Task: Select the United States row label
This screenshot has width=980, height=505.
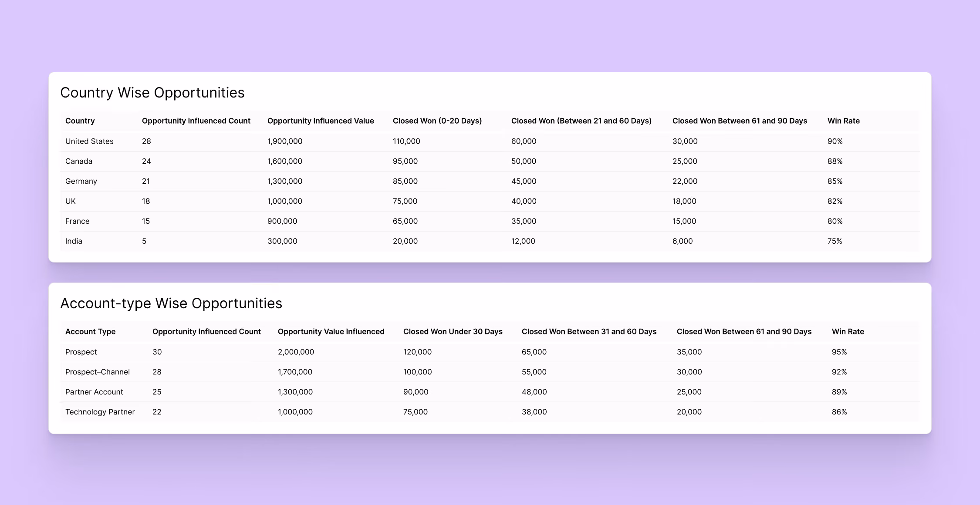Action: (x=89, y=141)
